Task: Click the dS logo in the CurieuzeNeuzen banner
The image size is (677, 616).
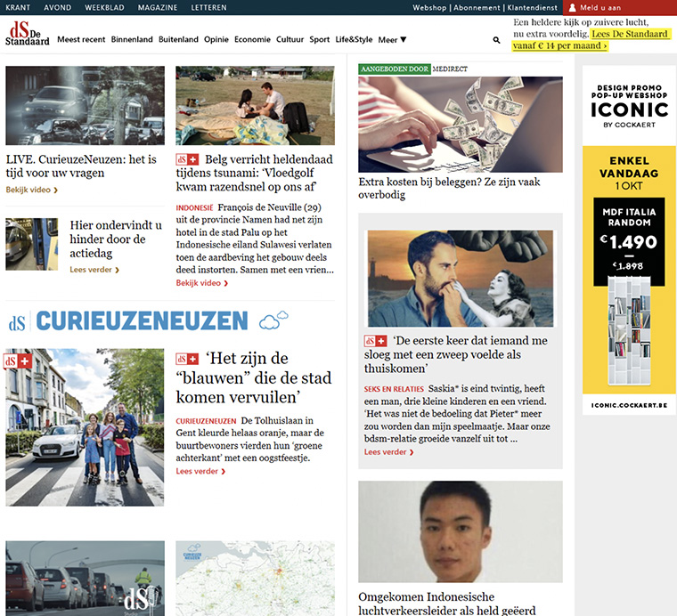Action: (17, 322)
